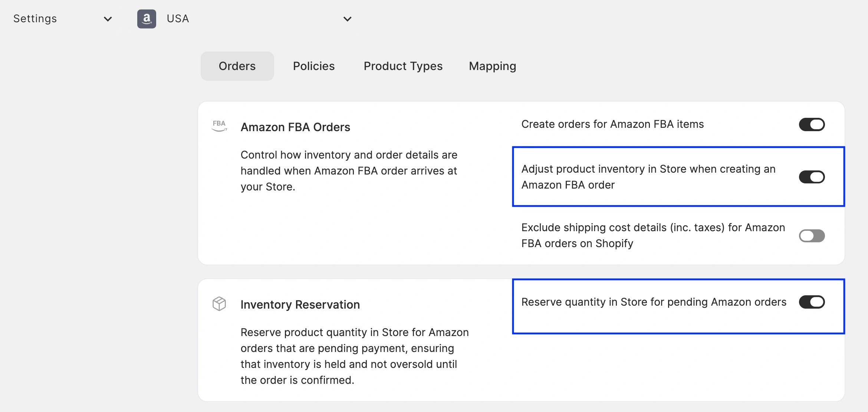Screen dimensions: 868x412
Task: Expand the Settings dropdown chevron
Action: tap(108, 19)
